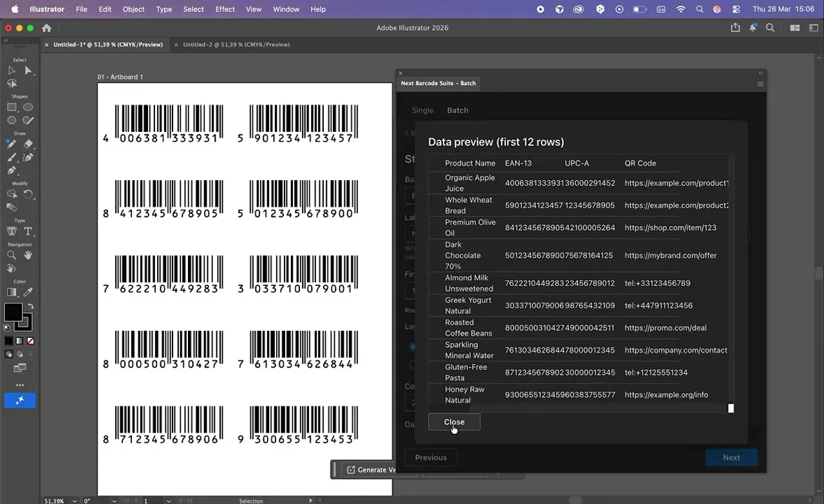Screen dimensions: 824x504
Task: Open the Effect menu
Action: point(225,9)
